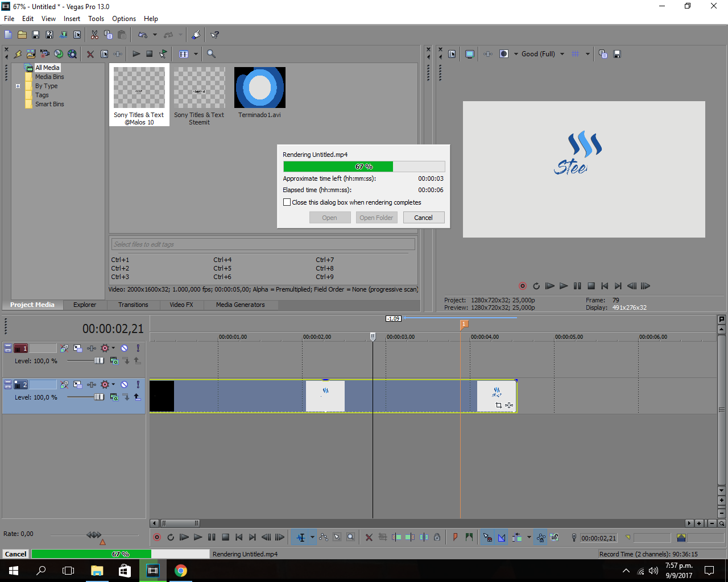Click the Copy Snapshot to Clipboard icon

tap(603, 54)
